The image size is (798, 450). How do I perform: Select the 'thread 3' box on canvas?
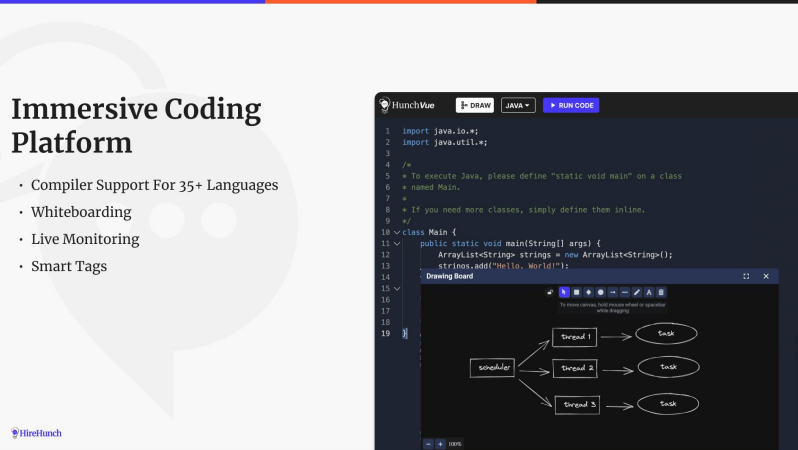[x=577, y=405]
